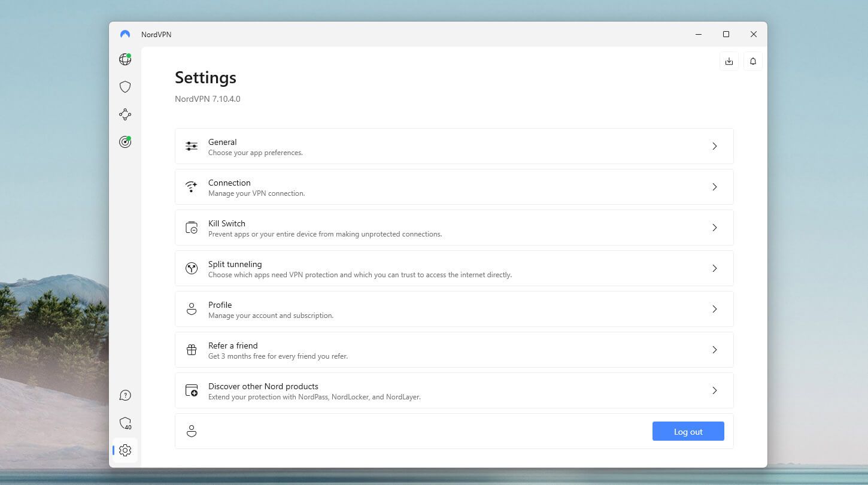The image size is (868, 485).
Task: Click the Refer a friend gift icon
Action: (192, 350)
